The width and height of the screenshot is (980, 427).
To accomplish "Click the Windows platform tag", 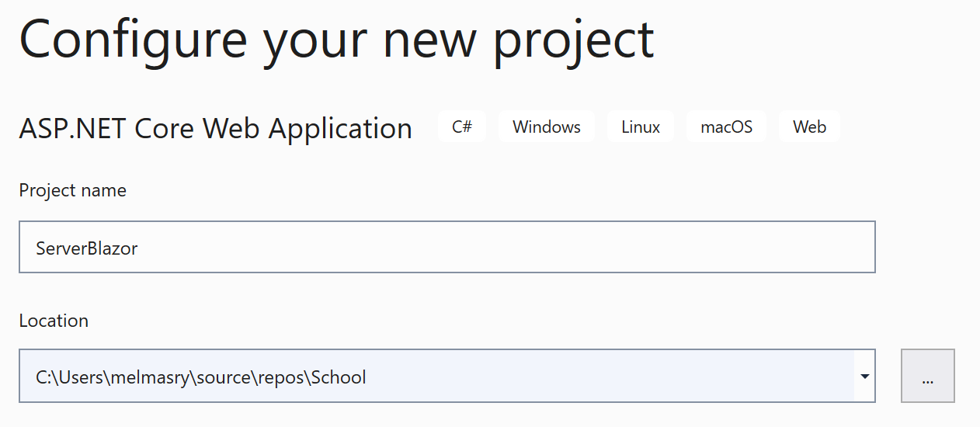I will (546, 127).
